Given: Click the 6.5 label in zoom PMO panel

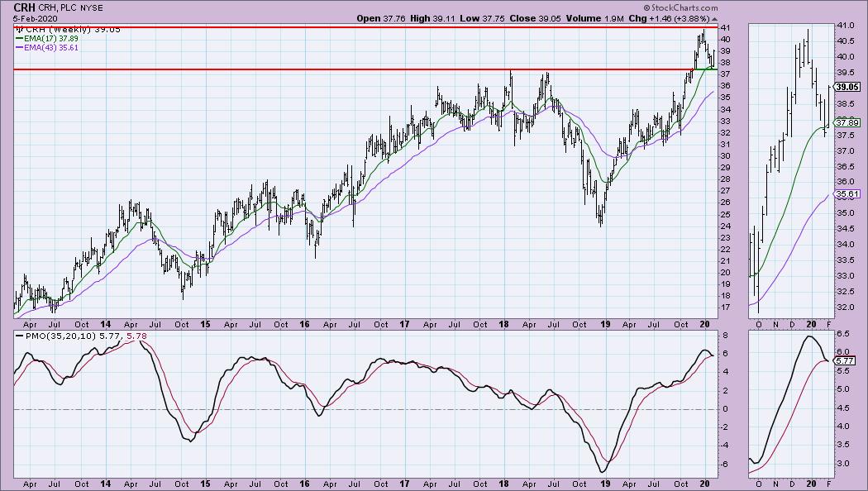Looking at the screenshot, I should click(842, 334).
